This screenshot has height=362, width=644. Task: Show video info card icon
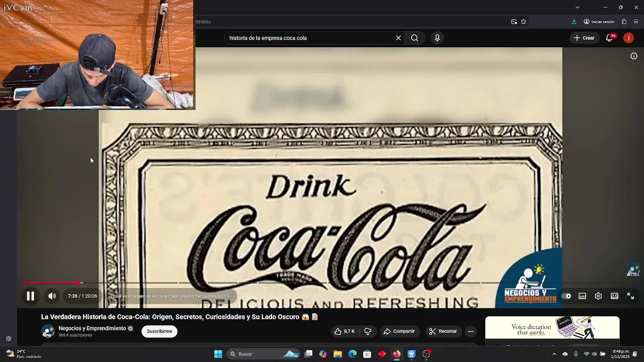(x=634, y=56)
